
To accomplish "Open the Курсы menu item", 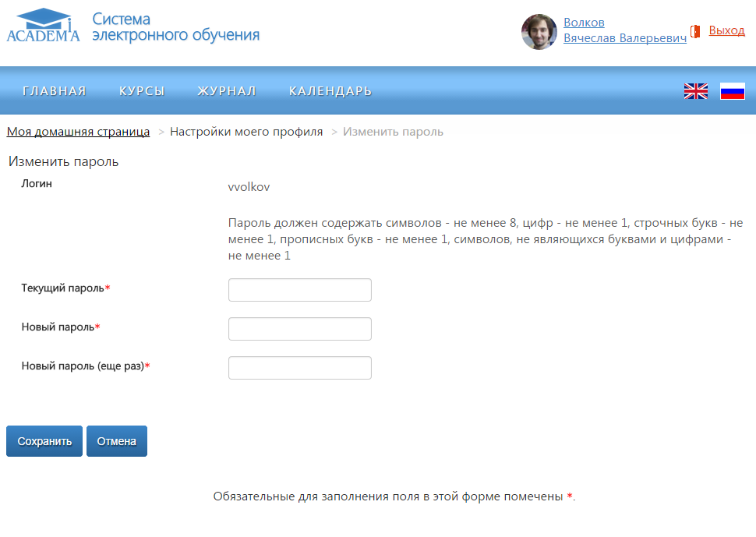I will point(142,91).
